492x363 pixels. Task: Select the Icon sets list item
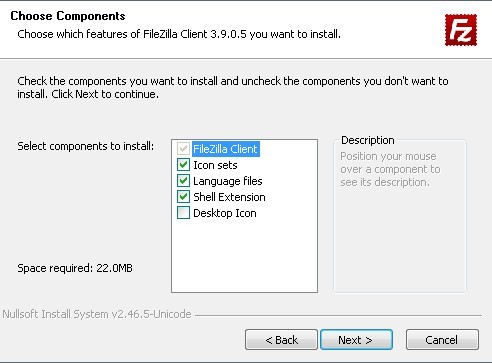[x=215, y=165]
